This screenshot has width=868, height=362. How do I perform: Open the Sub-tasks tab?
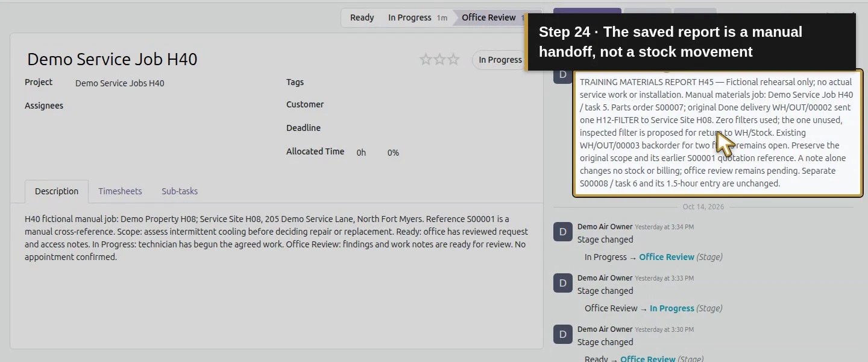click(180, 191)
